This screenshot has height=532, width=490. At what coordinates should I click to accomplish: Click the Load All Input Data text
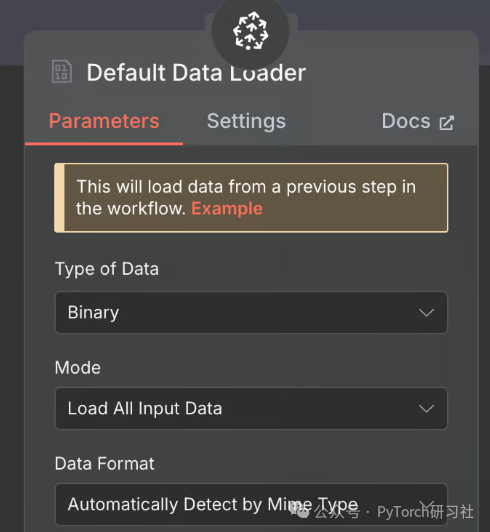click(x=145, y=408)
